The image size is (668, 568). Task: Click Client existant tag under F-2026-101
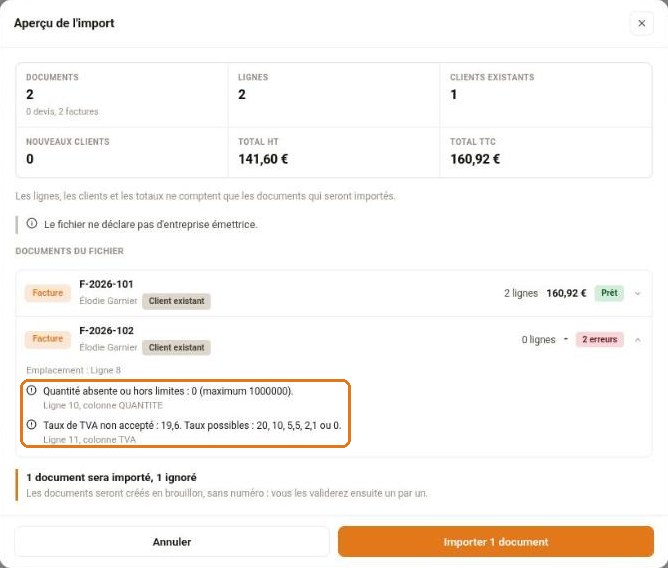(176, 301)
